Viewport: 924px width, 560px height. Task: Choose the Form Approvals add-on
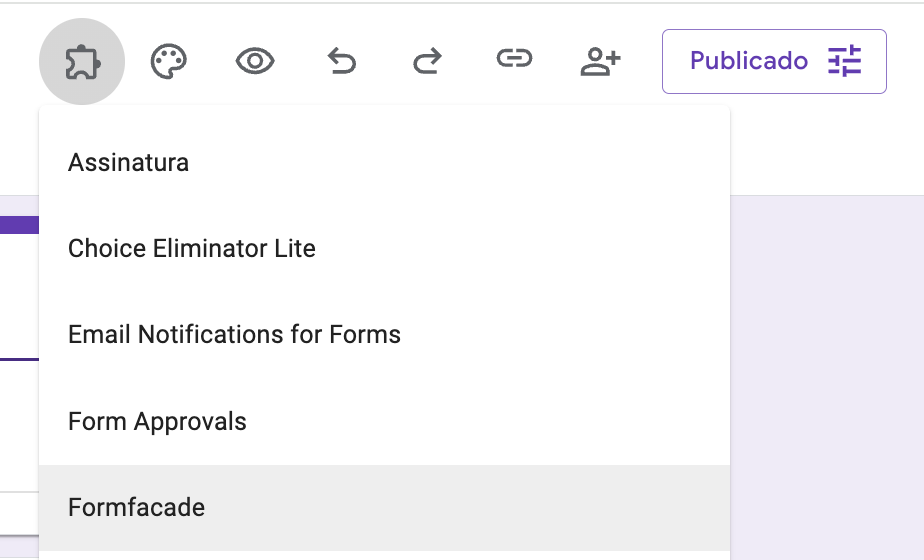tap(157, 422)
